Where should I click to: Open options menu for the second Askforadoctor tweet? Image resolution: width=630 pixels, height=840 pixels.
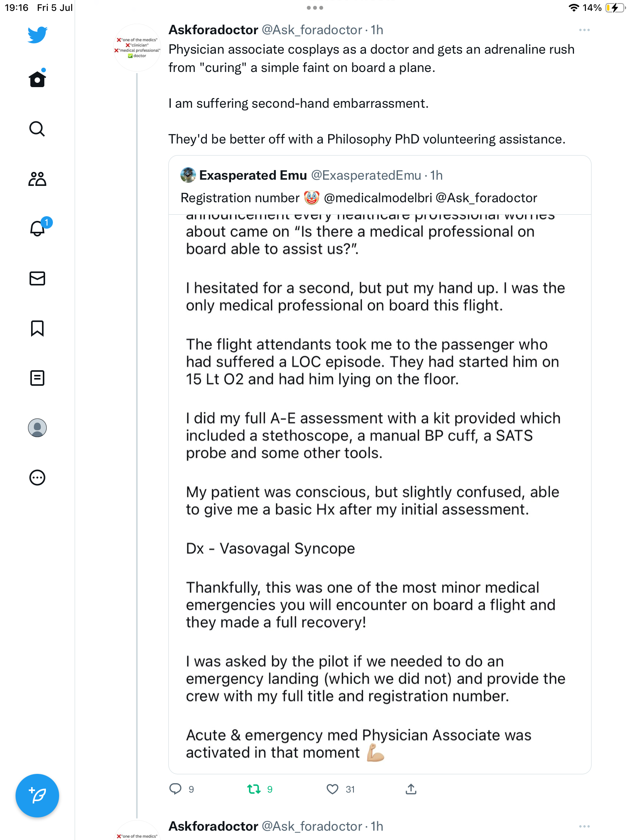pyautogui.click(x=584, y=826)
